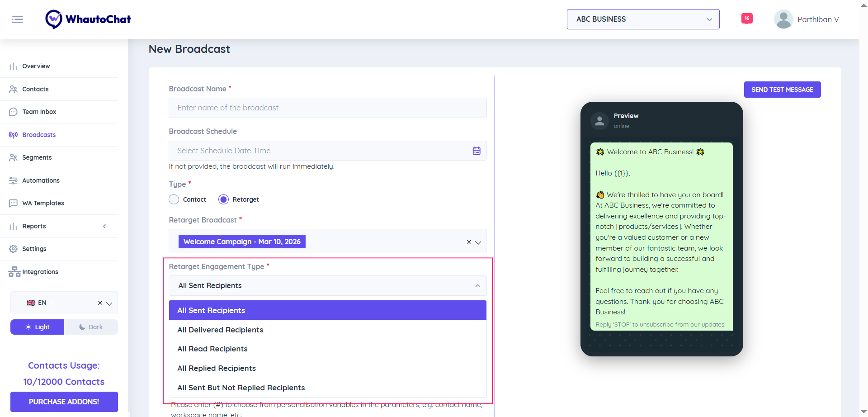The height and width of the screenshot is (417, 868).
Task: Click the SEND TEST MESSAGE button
Action: click(x=782, y=90)
